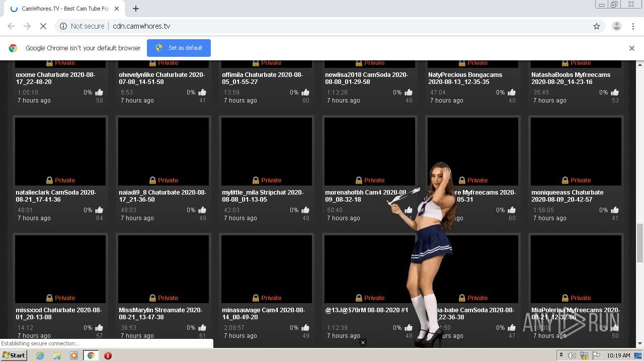Open the moniqueeass Chaturbate video title
Image resolution: width=644 pixels, height=362 pixels.
568,196
